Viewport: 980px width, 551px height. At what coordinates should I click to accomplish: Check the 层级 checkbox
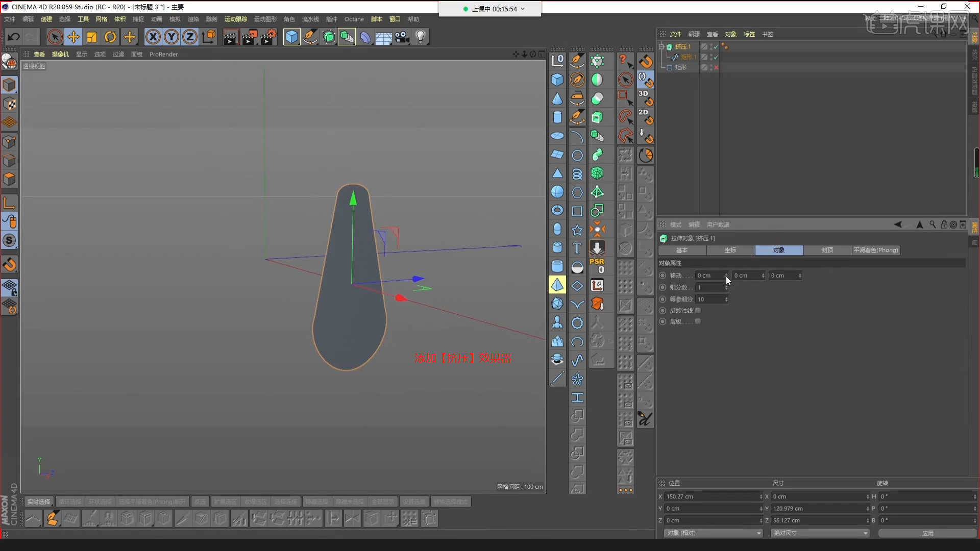[698, 321]
